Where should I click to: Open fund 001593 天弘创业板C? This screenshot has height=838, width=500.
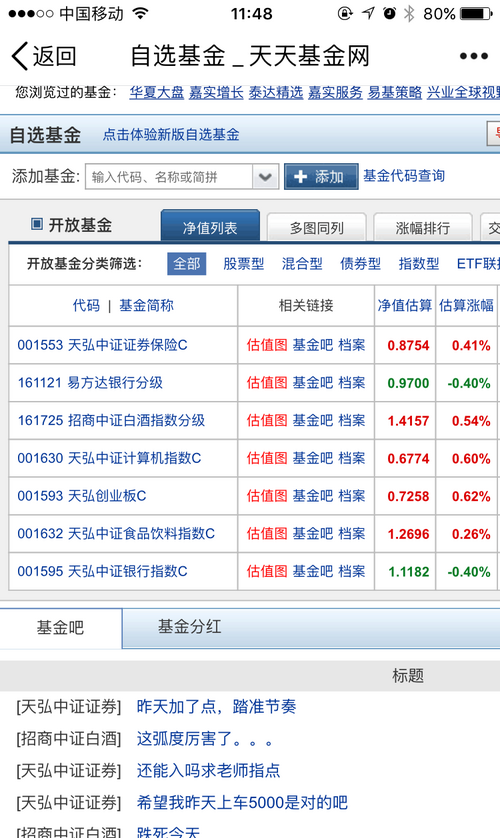(82, 496)
